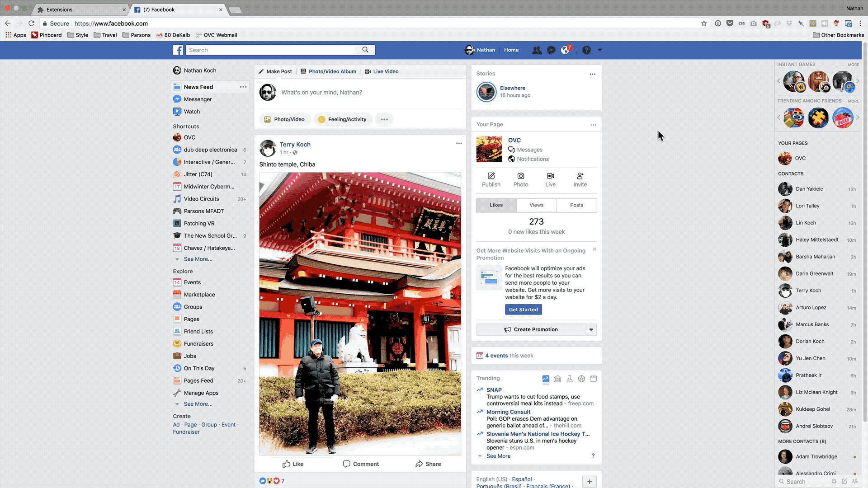Click Create Promotion button
The image size is (868, 488).
[x=531, y=330]
